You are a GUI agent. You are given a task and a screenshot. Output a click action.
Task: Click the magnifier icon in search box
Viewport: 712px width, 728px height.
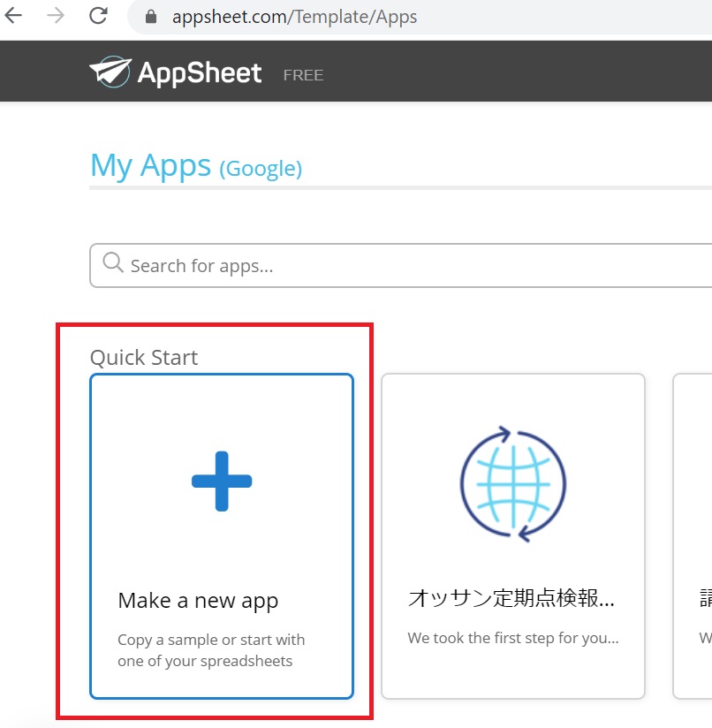[113, 262]
